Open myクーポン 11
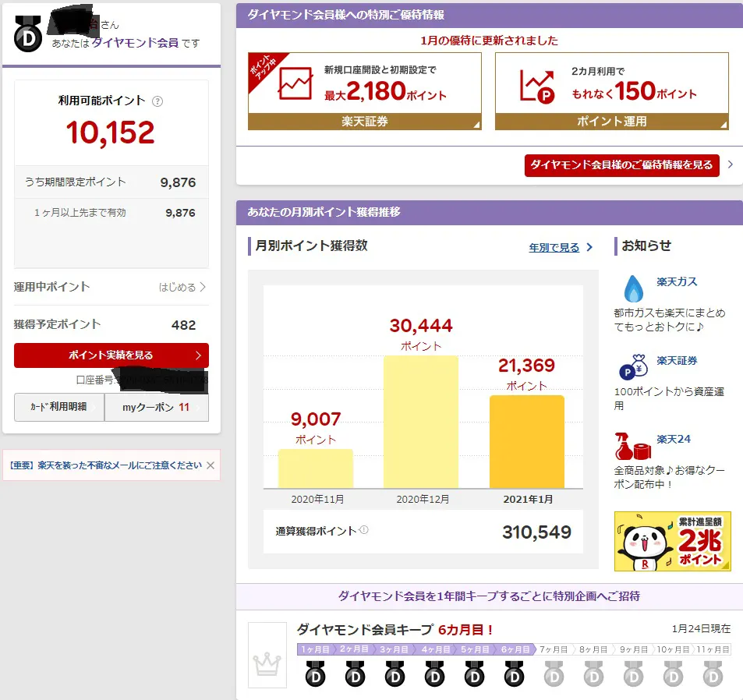The height and width of the screenshot is (700, 743). pos(157,408)
